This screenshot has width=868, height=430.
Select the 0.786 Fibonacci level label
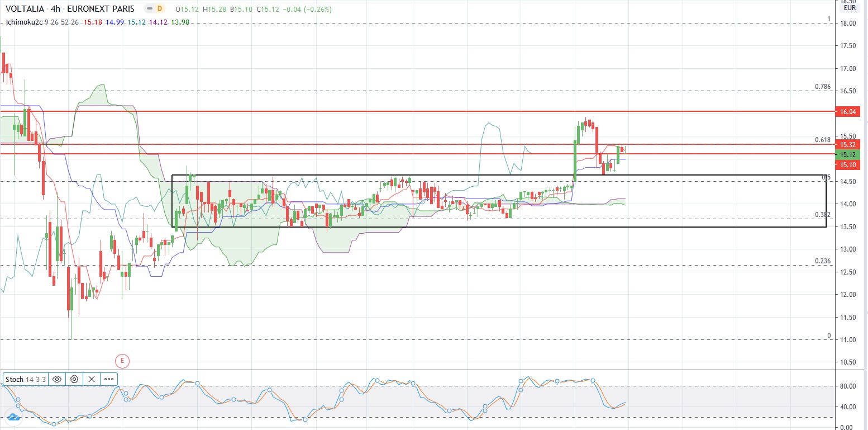823,87
